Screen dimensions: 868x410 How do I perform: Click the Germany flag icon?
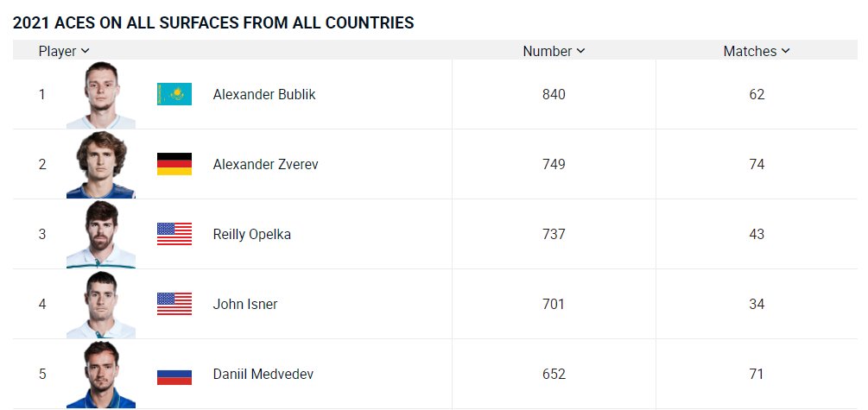174,164
